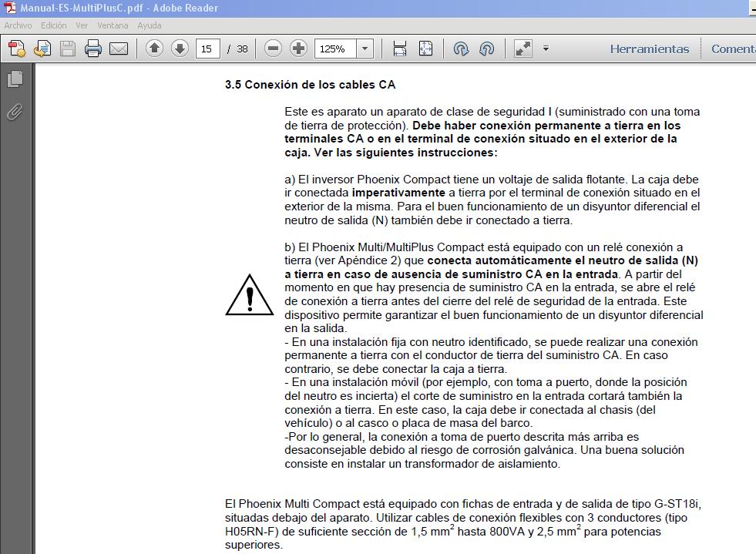This screenshot has height=554, width=756.
Task: Open the page thumbnails side panel
Action: click(15, 79)
